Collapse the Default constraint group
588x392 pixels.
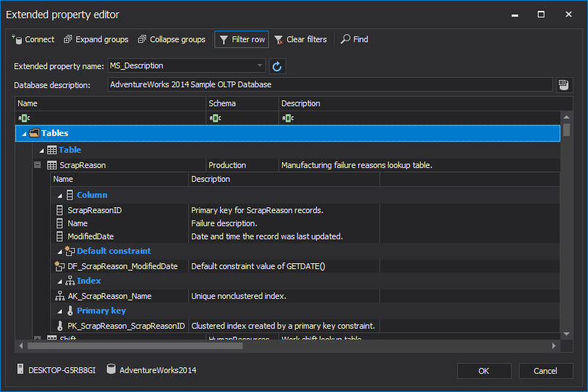(60, 251)
